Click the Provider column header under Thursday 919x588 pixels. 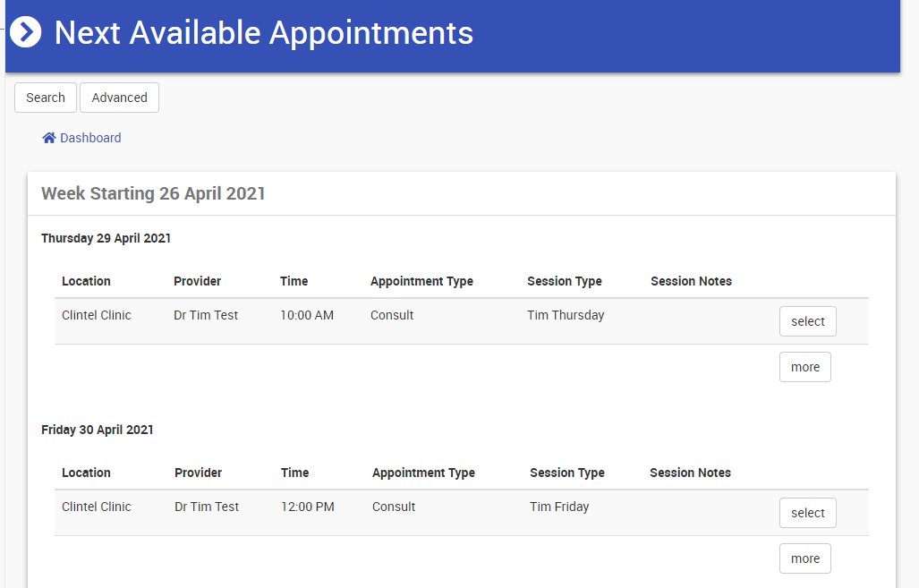[197, 281]
